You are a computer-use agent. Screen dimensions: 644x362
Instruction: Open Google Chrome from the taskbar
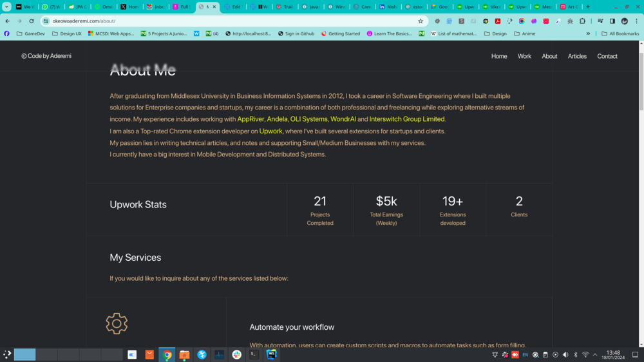click(x=167, y=354)
